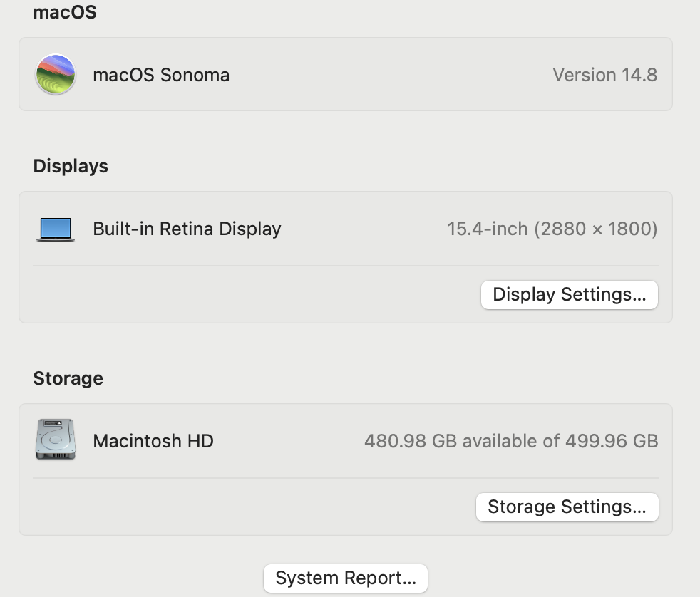700x597 pixels.
Task: Open the System Report
Action: coord(345,578)
